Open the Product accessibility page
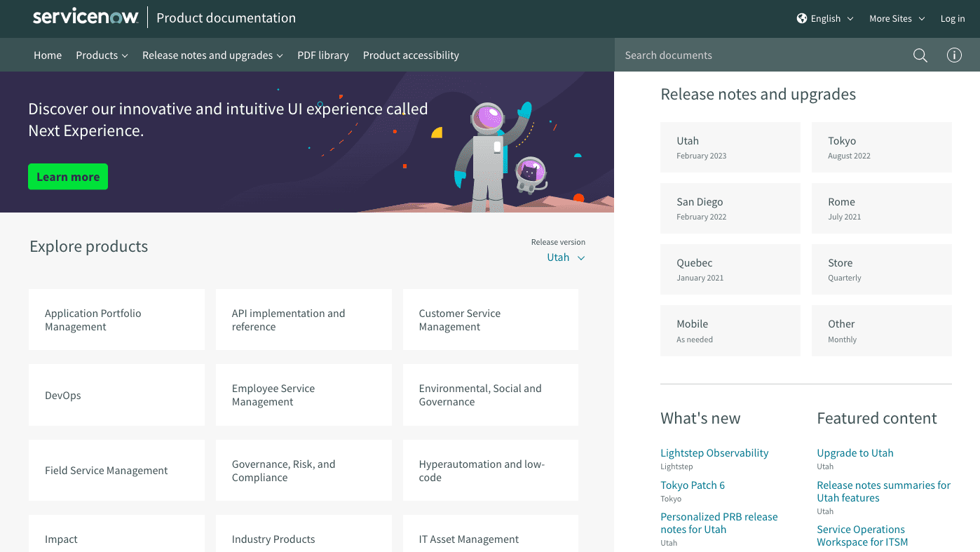980x552 pixels. pyautogui.click(x=411, y=55)
